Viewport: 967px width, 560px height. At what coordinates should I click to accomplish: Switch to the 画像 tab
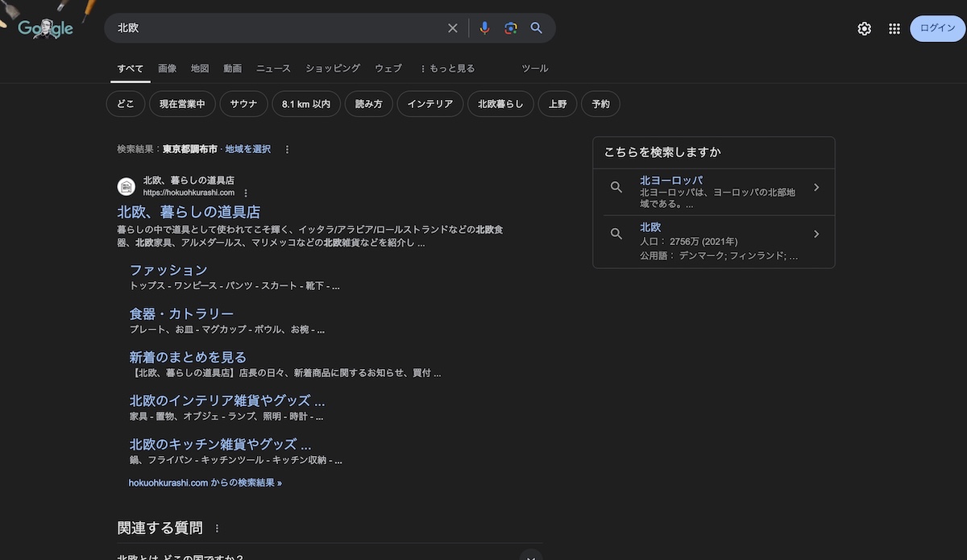coord(167,68)
